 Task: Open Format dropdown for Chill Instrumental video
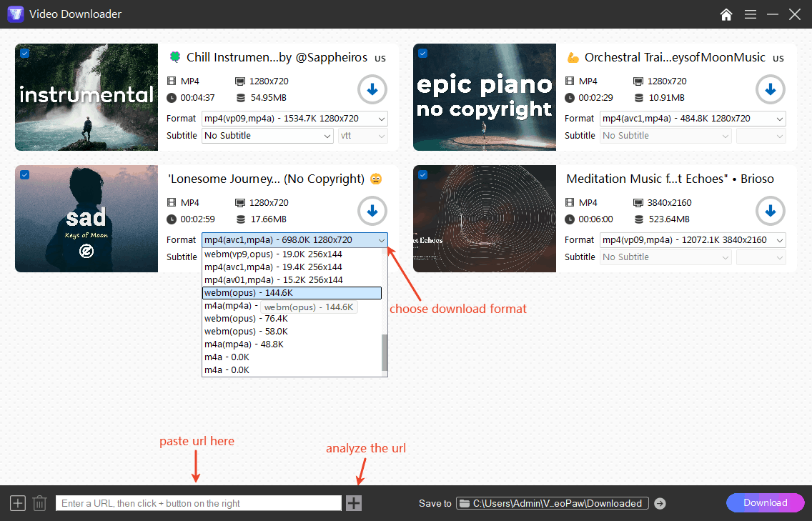[294, 119]
